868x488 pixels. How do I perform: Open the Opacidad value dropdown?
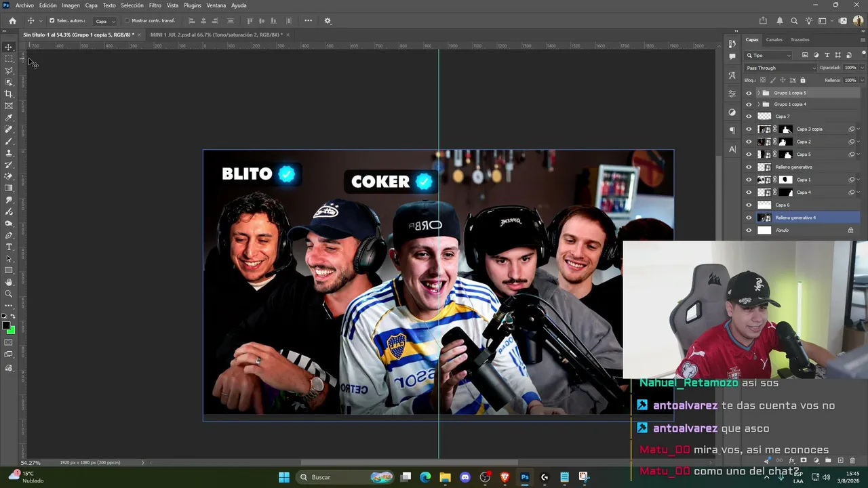tap(862, 68)
